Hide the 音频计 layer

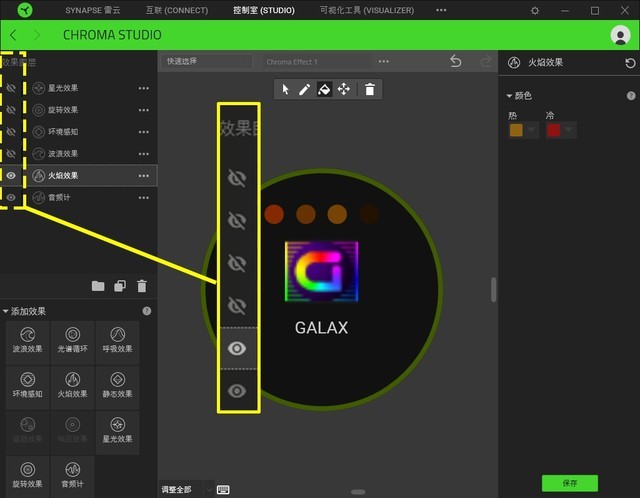pyautogui.click(x=11, y=198)
